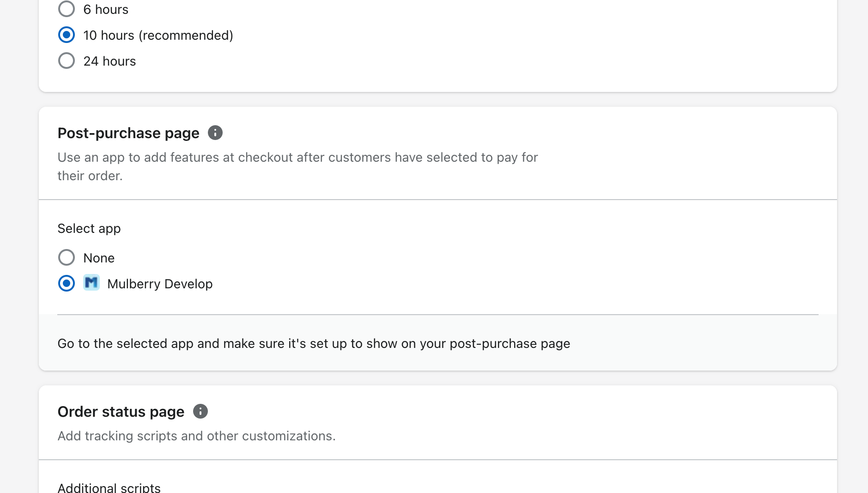The height and width of the screenshot is (493, 868).
Task: Click the info icon beside Post-purchase page
Action: [x=215, y=133]
